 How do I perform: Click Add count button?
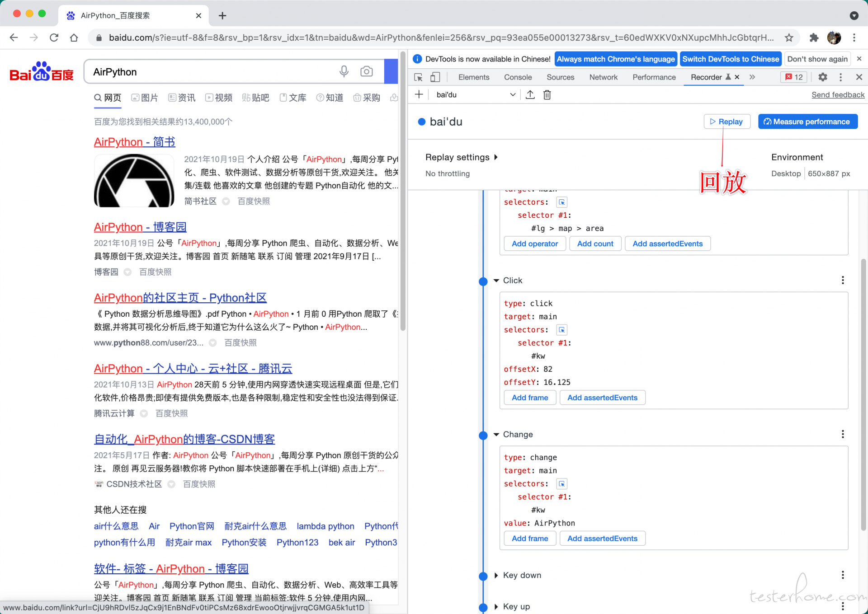tap(595, 244)
